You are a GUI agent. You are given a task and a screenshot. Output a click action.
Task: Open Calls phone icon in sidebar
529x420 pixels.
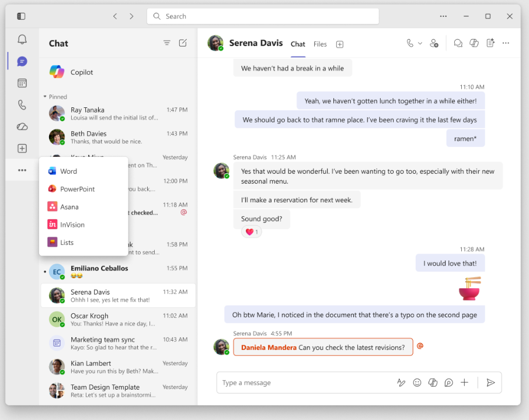tap(22, 105)
